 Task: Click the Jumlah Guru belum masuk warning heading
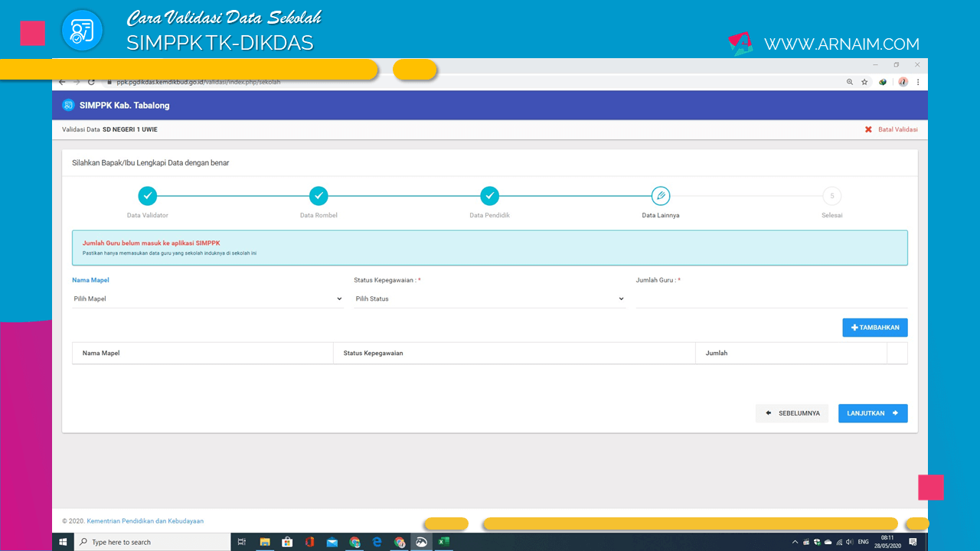click(x=151, y=243)
